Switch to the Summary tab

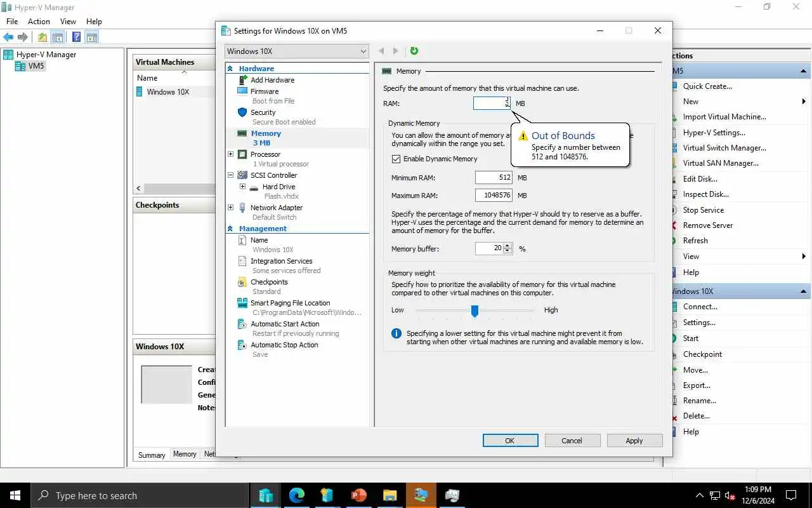(x=152, y=455)
